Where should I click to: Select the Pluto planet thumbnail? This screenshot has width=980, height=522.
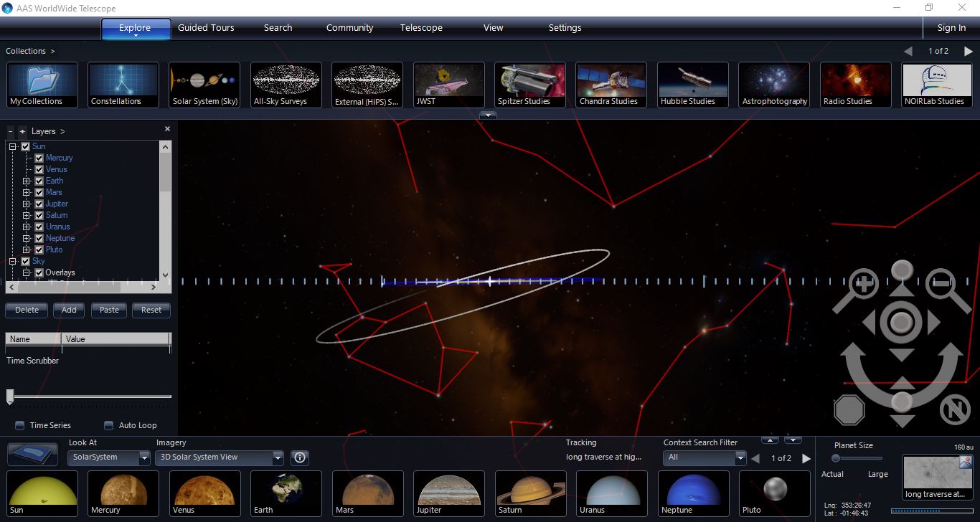point(775,493)
